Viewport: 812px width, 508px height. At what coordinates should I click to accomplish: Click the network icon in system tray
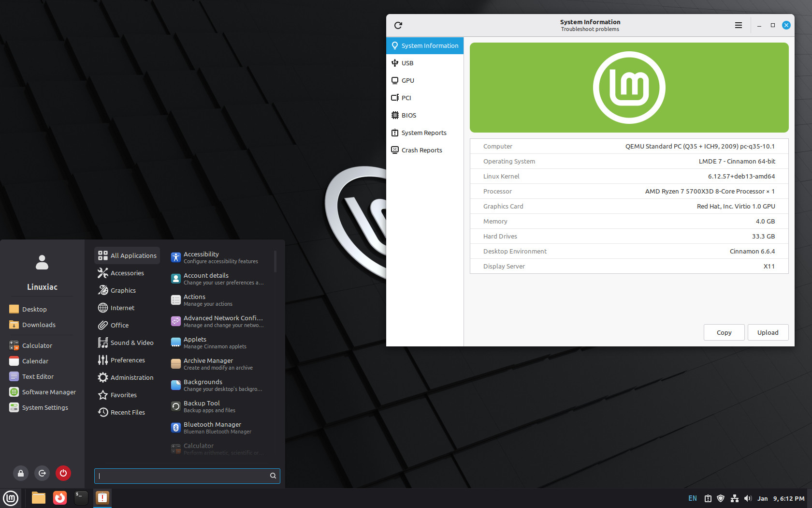pos(734,498)
